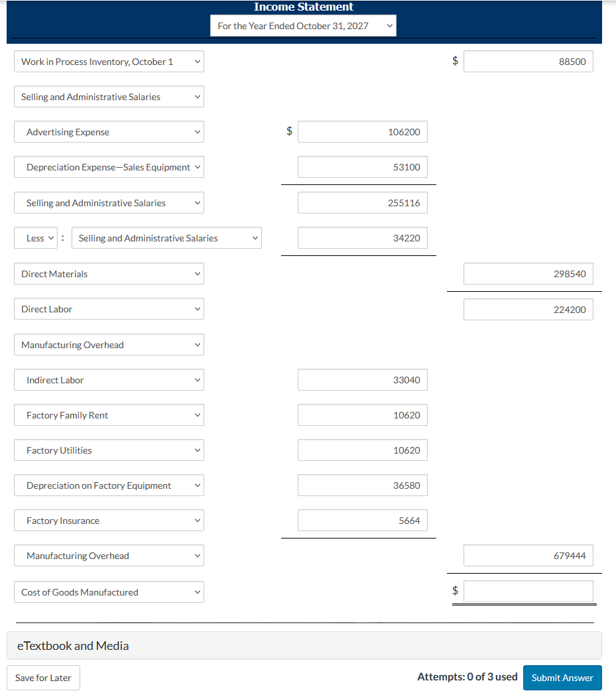Expand the Work in Process Inventory dropdown

pyautogui.click(x=109, y=61)
